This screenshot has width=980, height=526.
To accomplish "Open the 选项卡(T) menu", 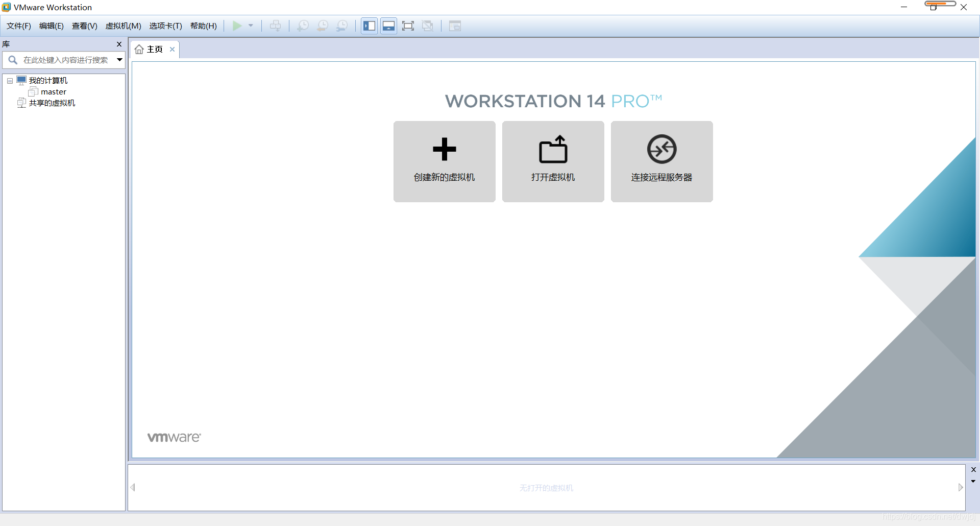I will coord(166,26).
